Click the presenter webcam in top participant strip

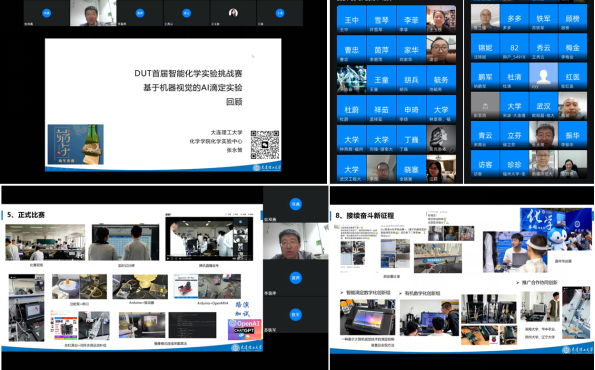[93, 13]
